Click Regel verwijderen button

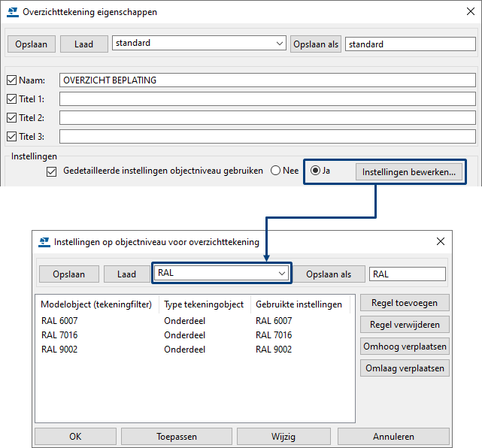coord(405,325)
